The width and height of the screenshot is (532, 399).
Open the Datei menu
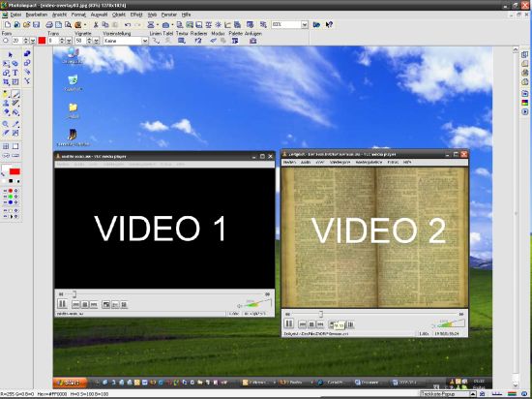tap(15, 15)
